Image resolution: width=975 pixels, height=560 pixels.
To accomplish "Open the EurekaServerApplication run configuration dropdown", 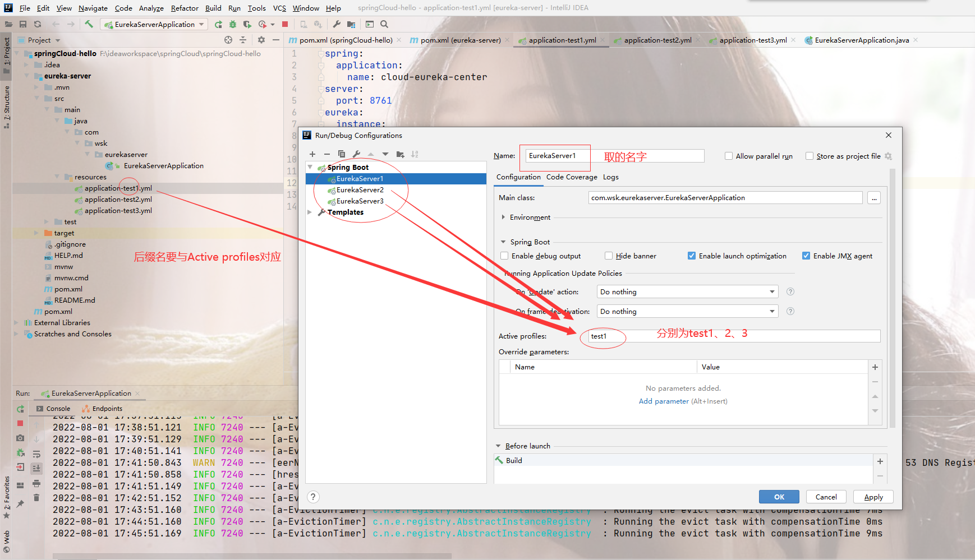I will click(154, 24).
